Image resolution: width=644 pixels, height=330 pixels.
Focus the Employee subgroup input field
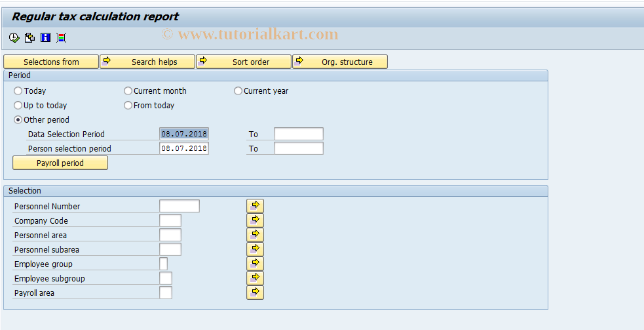tap(166, 278)
